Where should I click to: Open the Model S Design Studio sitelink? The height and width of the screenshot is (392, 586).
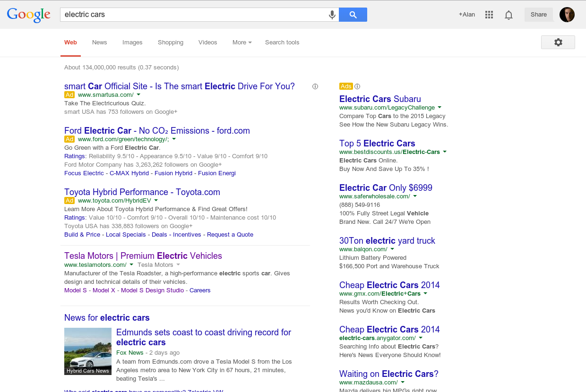(x=153, y=290)
